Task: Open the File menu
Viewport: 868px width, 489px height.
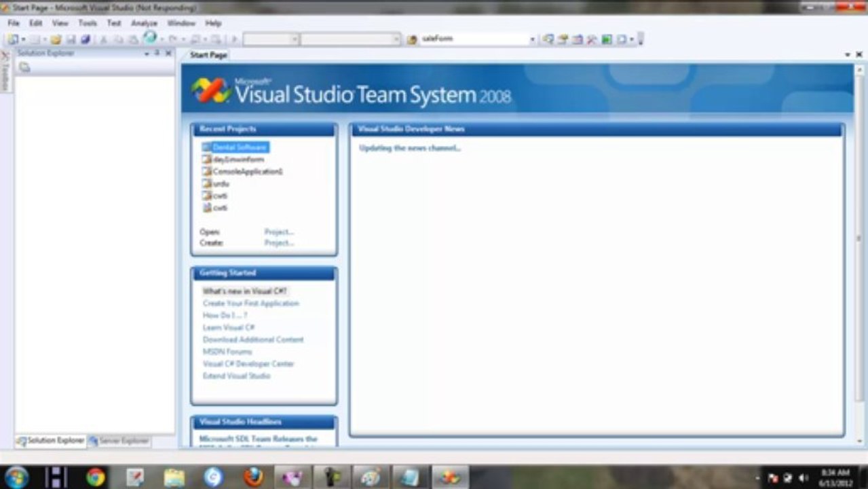Action: pyautogui.click(x=14, y=23)
